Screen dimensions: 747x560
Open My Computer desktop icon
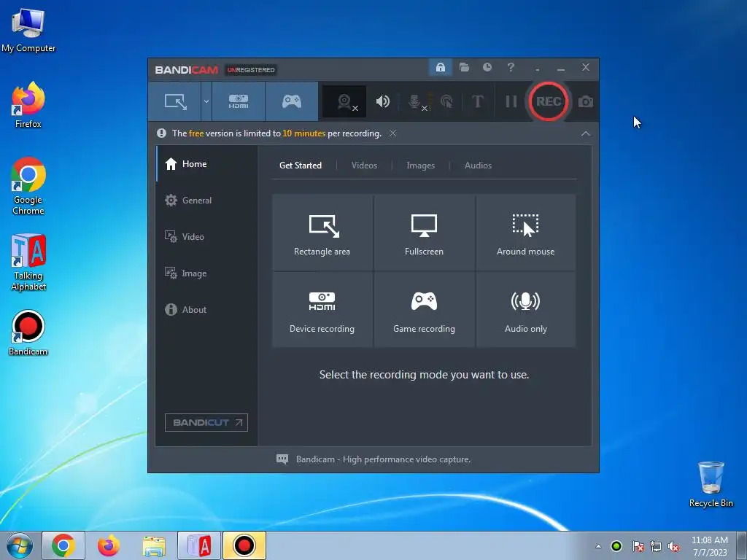click(28, 30)
